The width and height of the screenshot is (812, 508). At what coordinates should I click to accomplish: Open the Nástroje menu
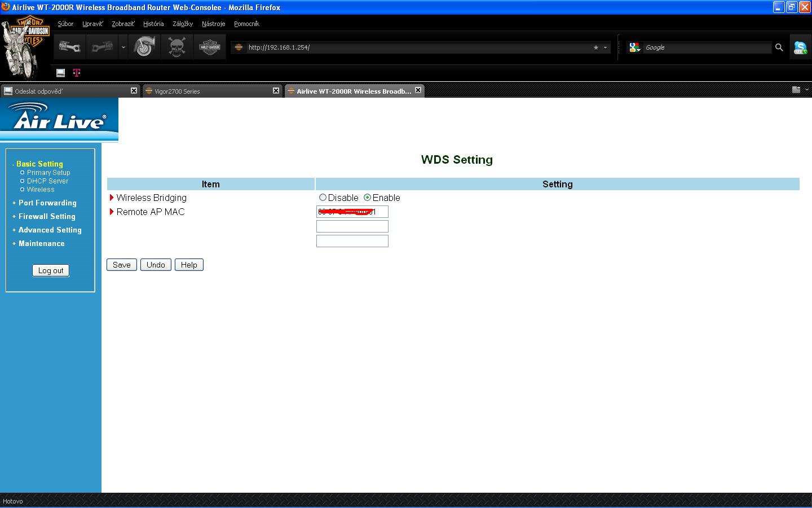point(213,24)
